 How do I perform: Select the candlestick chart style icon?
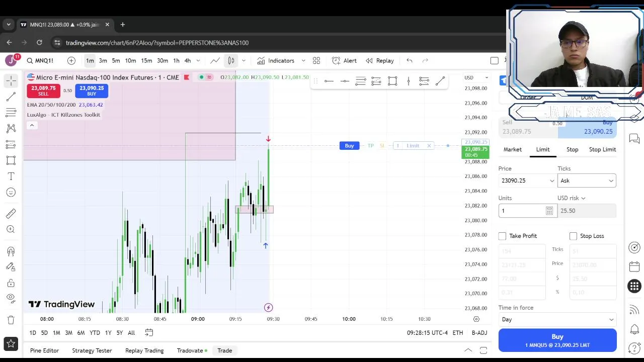[x=231, y=60]
